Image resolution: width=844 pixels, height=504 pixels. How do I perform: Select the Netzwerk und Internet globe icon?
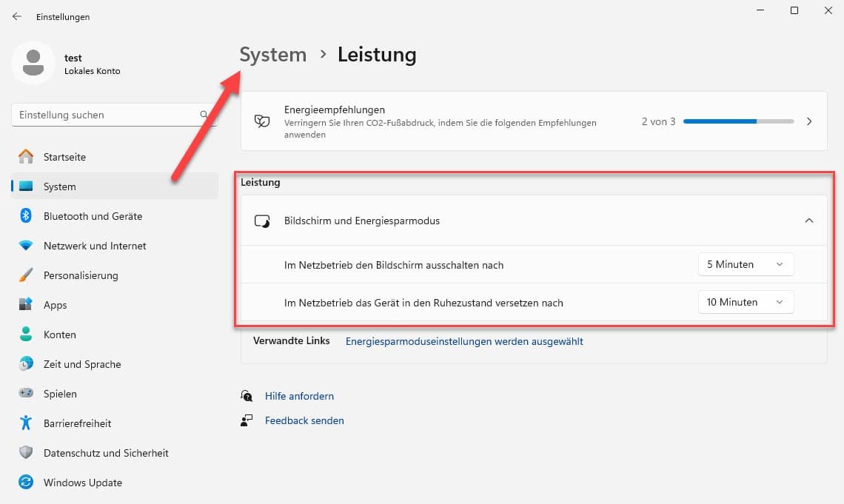[x=24, y=246]
